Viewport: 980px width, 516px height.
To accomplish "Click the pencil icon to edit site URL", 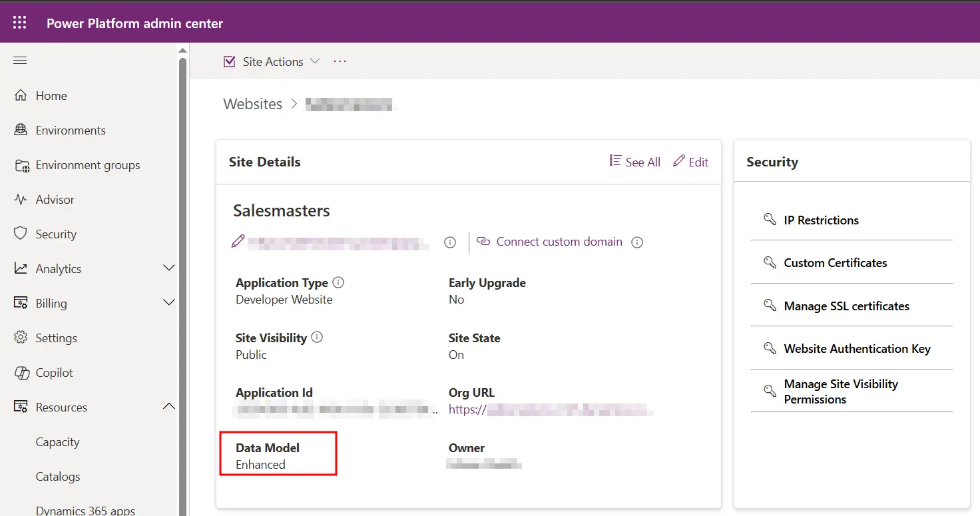I will pyautogui.click(x=238, y=242).
